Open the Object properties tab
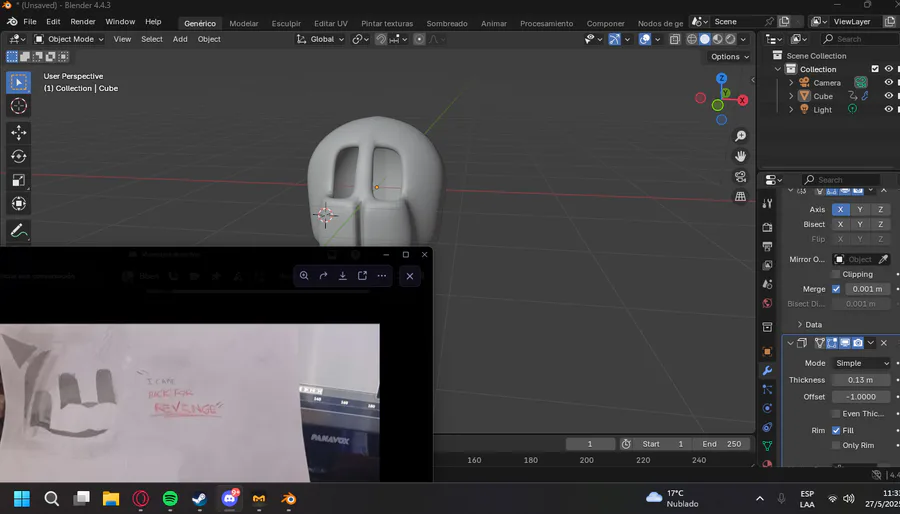 coord(767,351)
